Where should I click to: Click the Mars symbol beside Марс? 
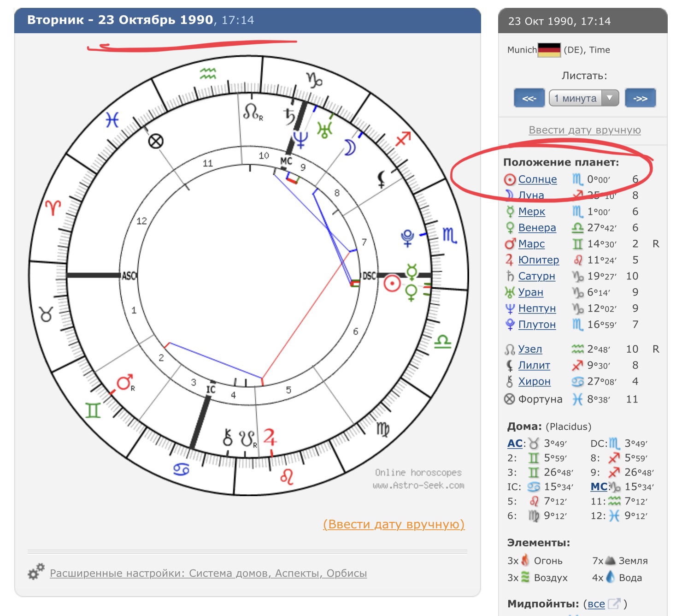tap(510, 243)
